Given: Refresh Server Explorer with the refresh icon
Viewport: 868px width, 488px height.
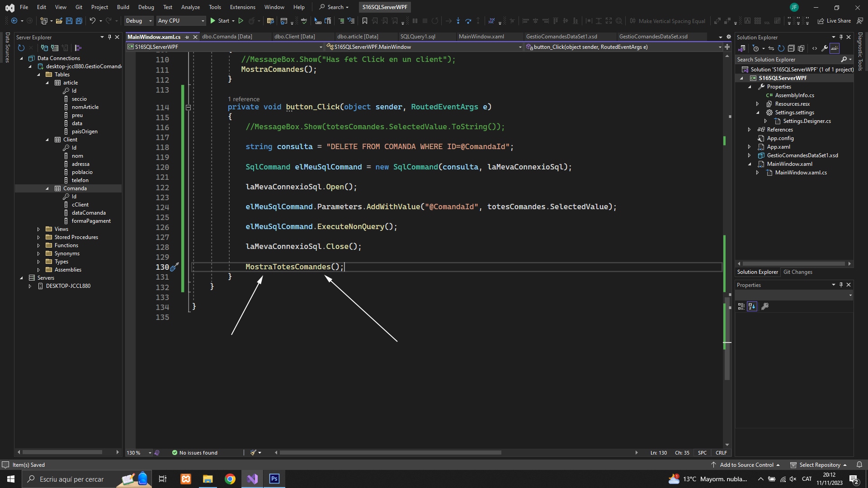Looking at the screenshot, I should pos(21,48).
